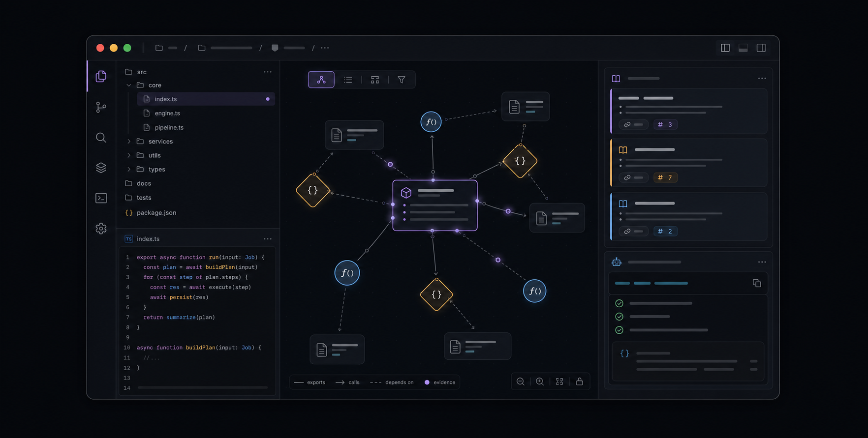This screenshot has width=868, height=438.
Task: Click the link chip beside the # 7 badge
Action: pos(634,177)
